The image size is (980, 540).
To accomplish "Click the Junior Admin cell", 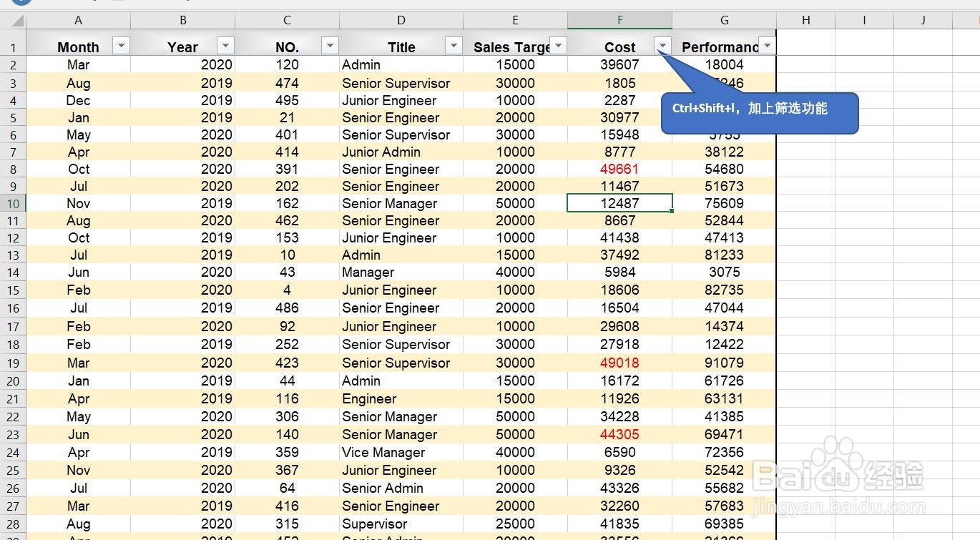I will [x=401, y=152].
